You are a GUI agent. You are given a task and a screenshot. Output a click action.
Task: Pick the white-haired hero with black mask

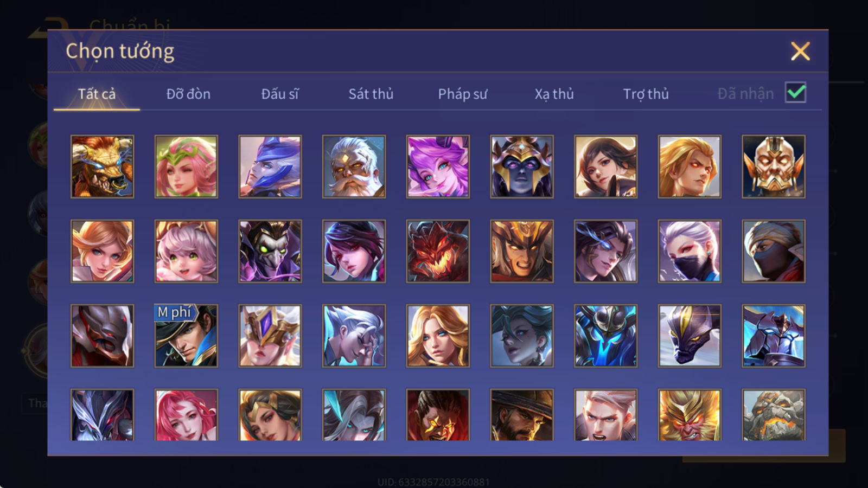coord(690,251)
